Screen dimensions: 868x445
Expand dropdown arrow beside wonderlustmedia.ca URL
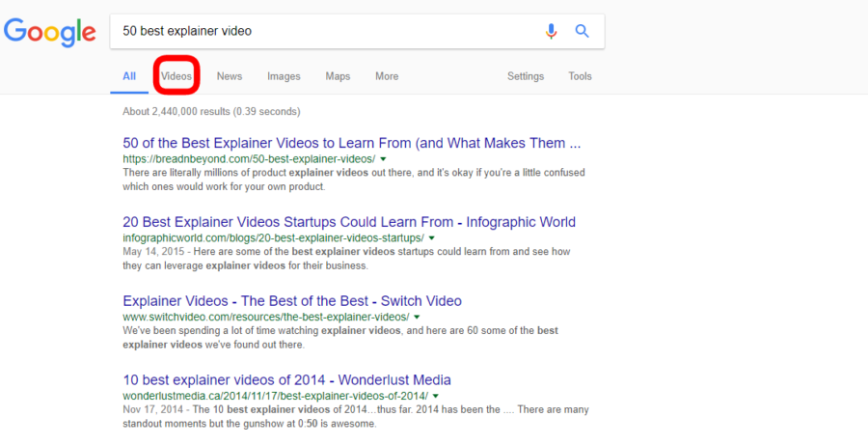click(436, 396)
